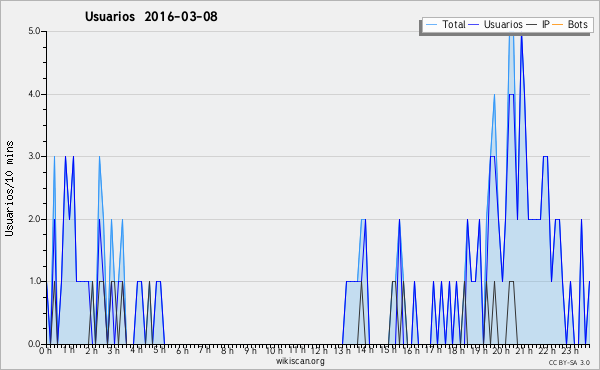Click the '13 h' x-axis label

click(342, 351)
